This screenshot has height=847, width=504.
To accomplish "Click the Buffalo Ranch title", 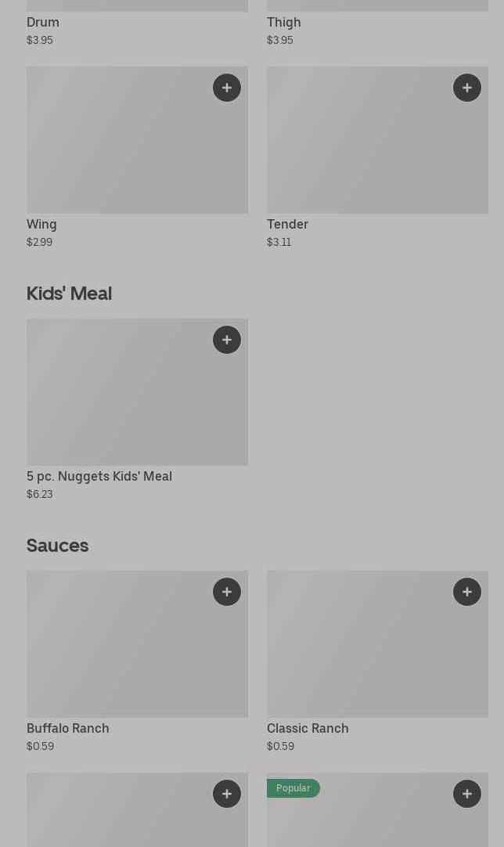I will (x=68, y=729).
